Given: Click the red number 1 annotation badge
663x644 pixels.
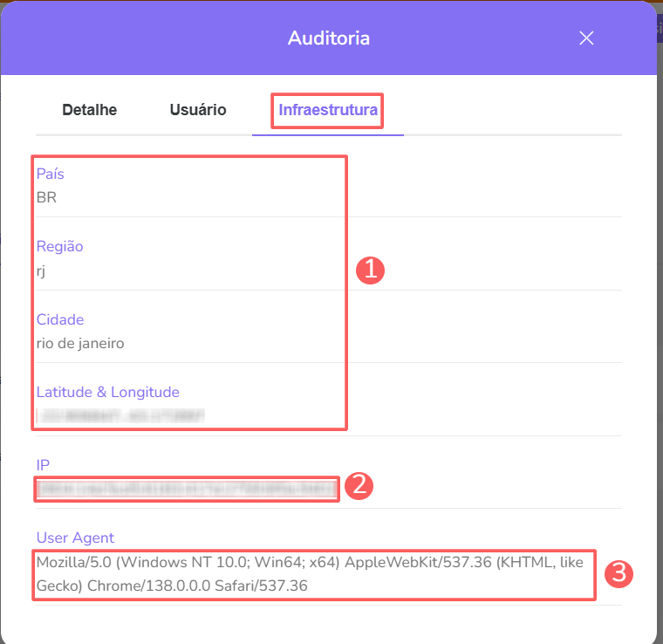Looking at the screenshot, I should tap(370, 270).
